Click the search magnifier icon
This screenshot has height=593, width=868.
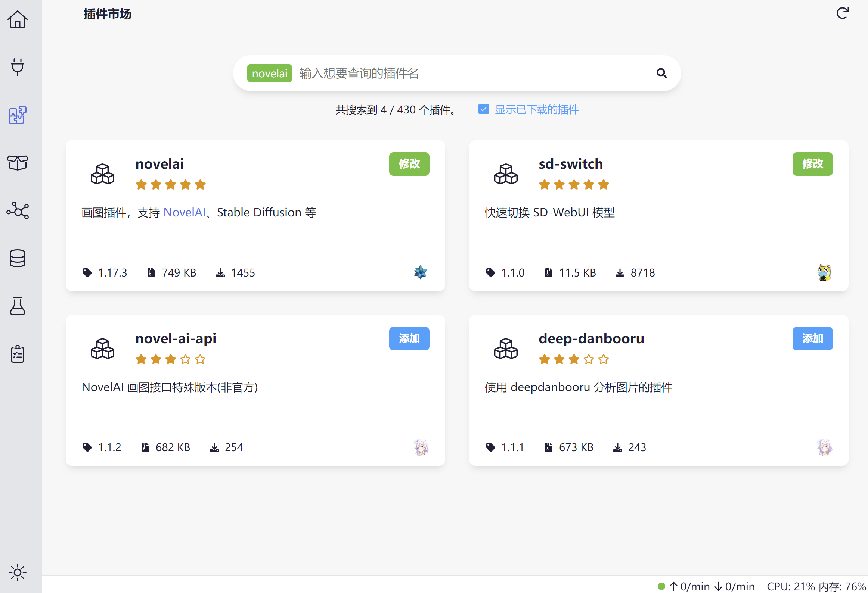[661, 73]
